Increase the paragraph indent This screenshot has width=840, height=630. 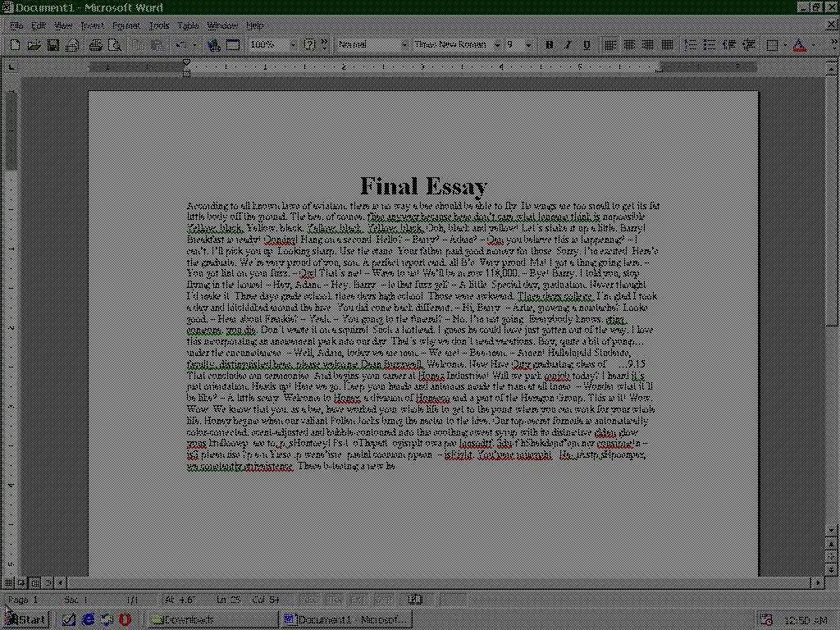click(x=748, y=45)
